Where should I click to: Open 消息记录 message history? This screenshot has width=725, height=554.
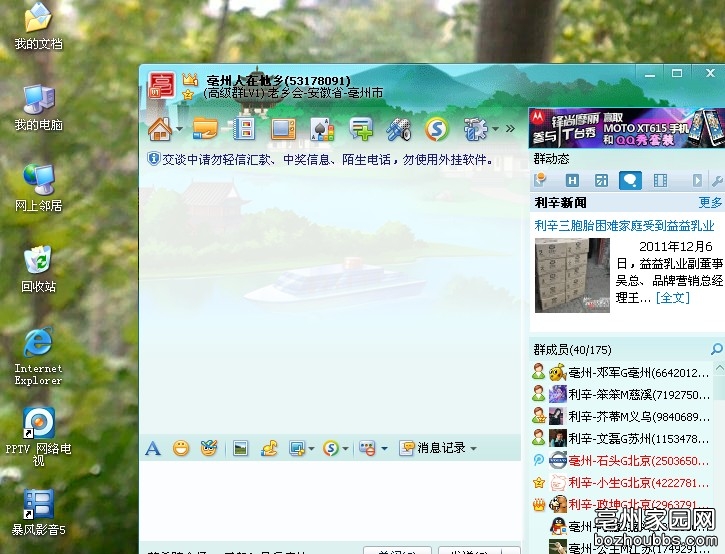pos(433,448)
